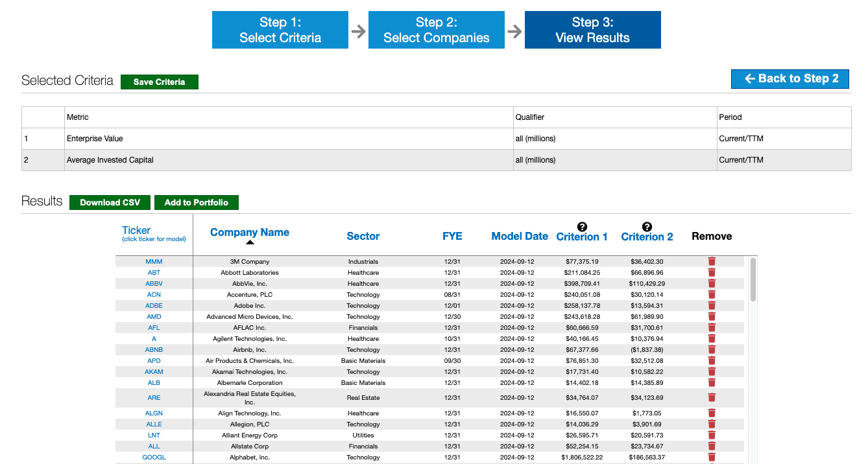
Task: Sort the table by Sector
Action: click(x=363, y=237)
